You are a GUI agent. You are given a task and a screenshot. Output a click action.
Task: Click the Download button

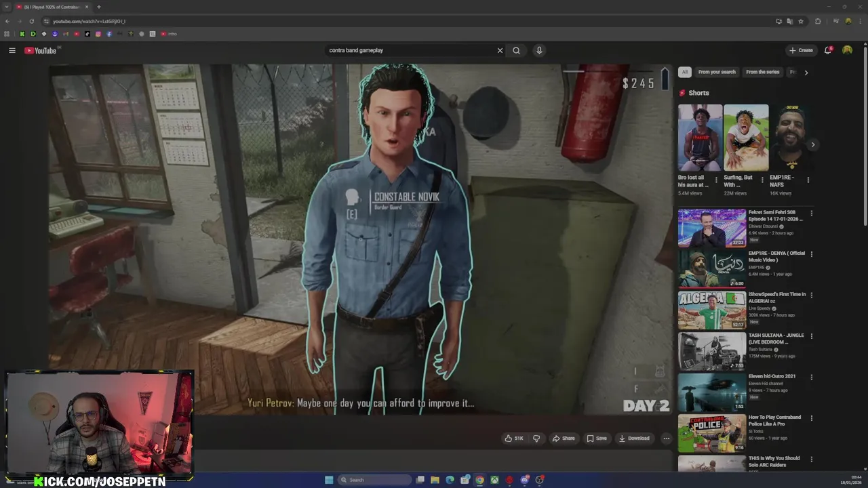pos(635,439)
